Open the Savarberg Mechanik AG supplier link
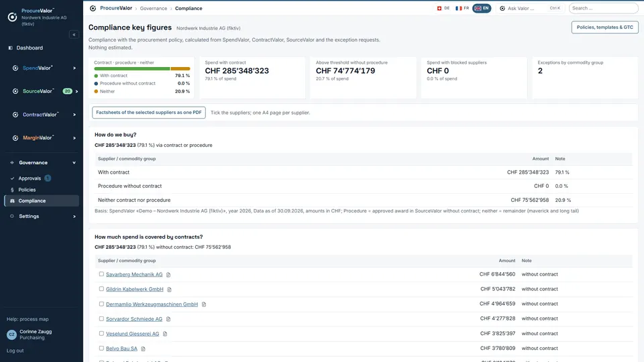Image resolution: width=644 pixels, height=362 pixels. coord(134,275)
